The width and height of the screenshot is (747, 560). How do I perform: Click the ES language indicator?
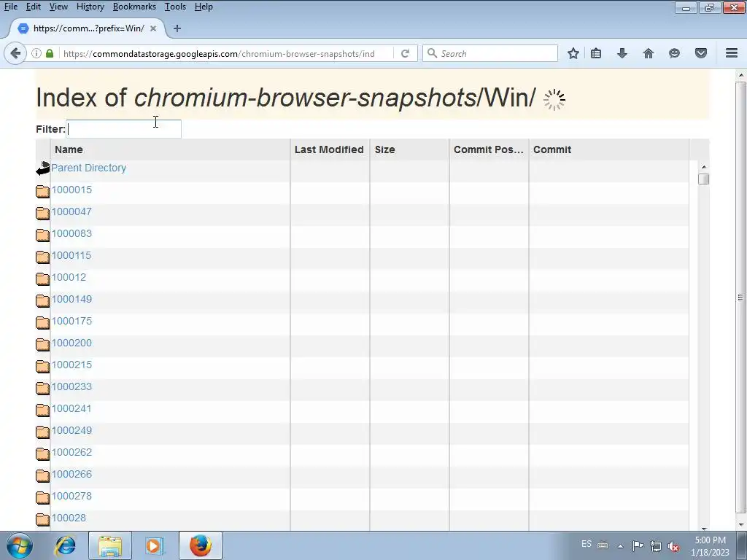point(587,544)
